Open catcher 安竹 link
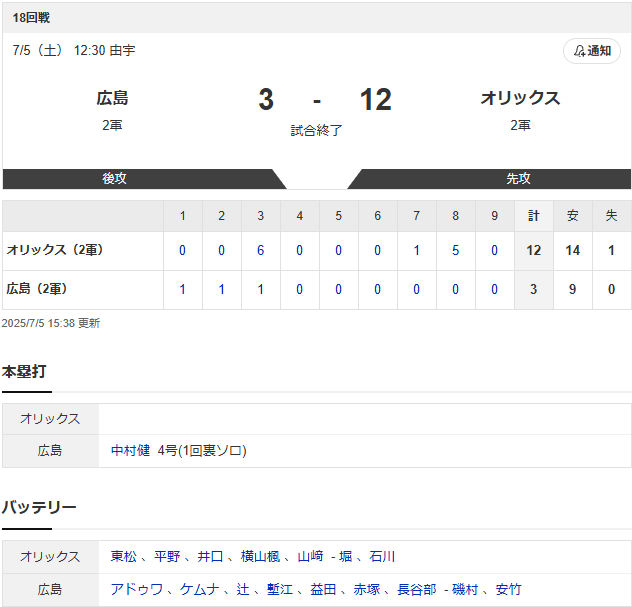 click(x=508, y=589)
